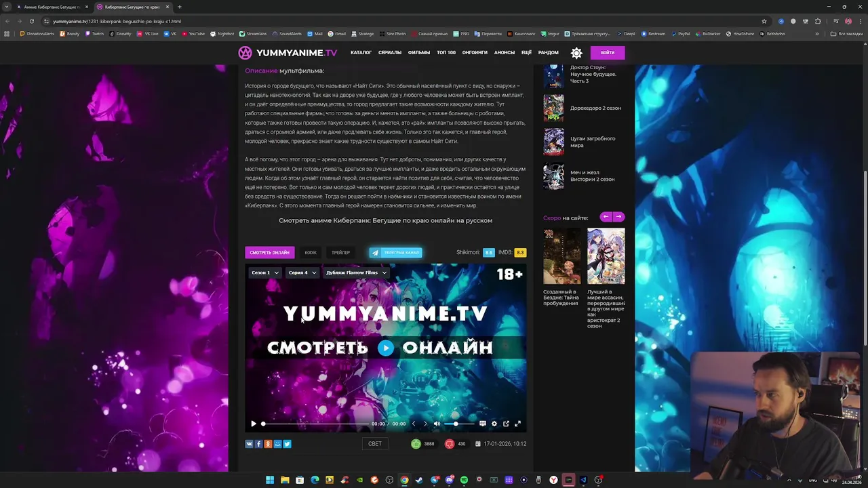Expand the ЕЩЁ menu

point(526,53)
